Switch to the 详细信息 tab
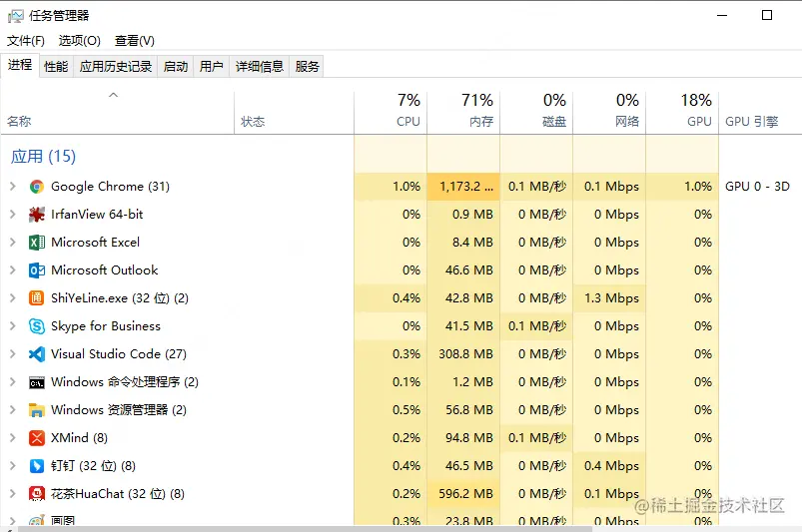 pos(260,67)
